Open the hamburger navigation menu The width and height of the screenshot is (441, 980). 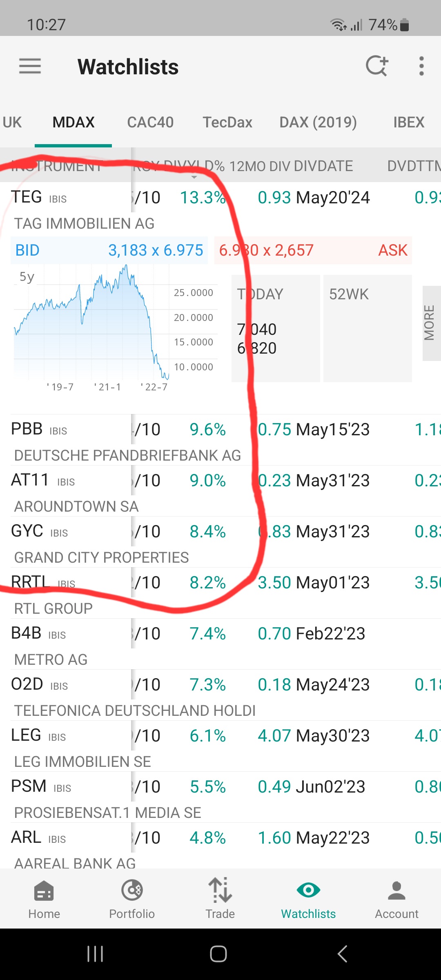tap(30, 66)
